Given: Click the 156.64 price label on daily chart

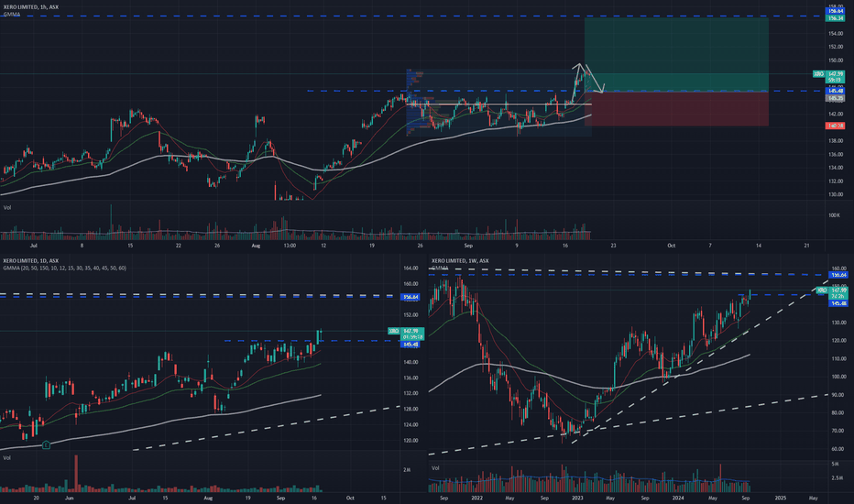Looking at the screenshot, I should (x=411, y=297).
